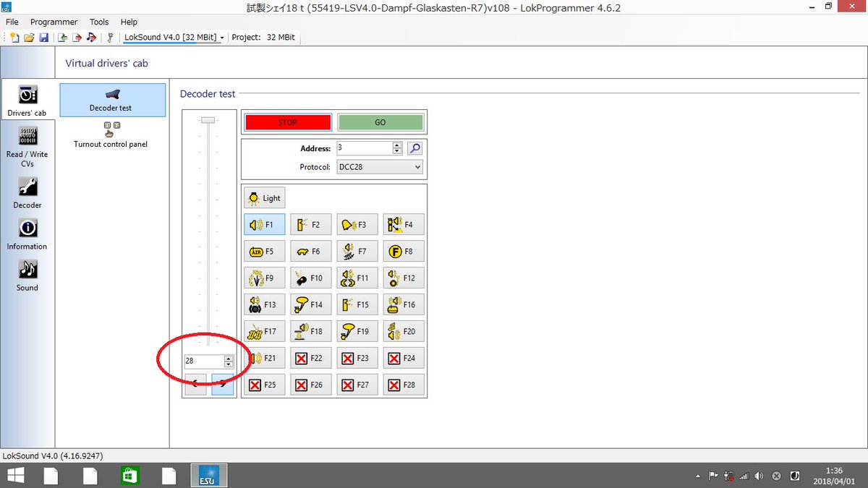Open the File menu
The width and height of the screenshot is (868, 488).
12,22
